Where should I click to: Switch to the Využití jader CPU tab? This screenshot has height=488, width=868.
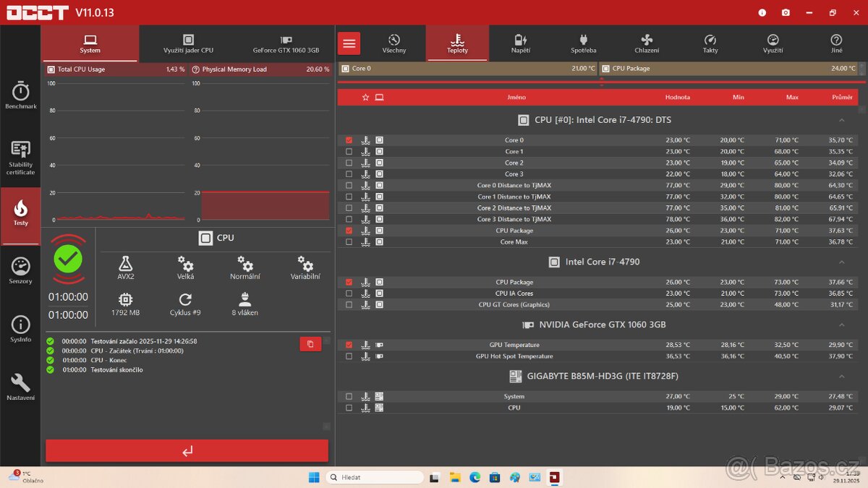188,43
